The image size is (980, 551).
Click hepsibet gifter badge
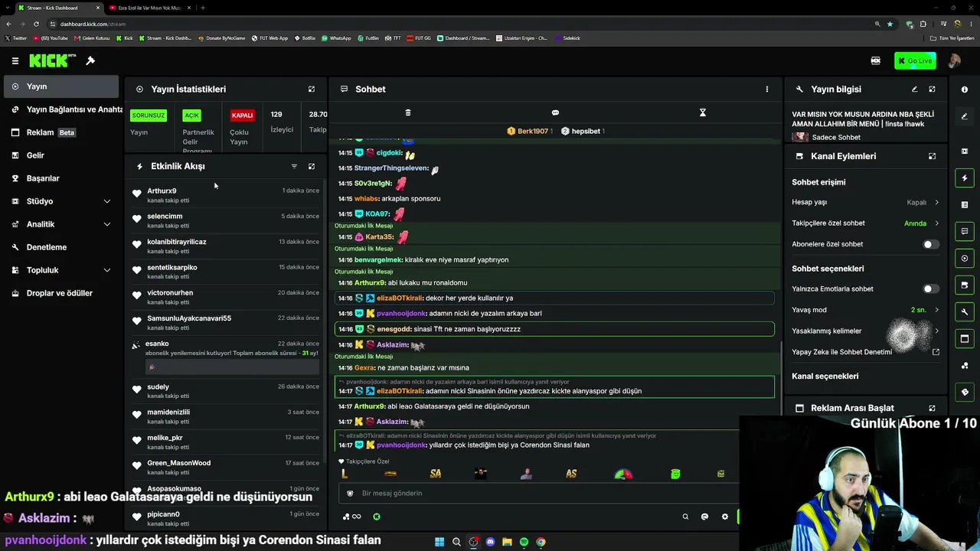(583, 131)
